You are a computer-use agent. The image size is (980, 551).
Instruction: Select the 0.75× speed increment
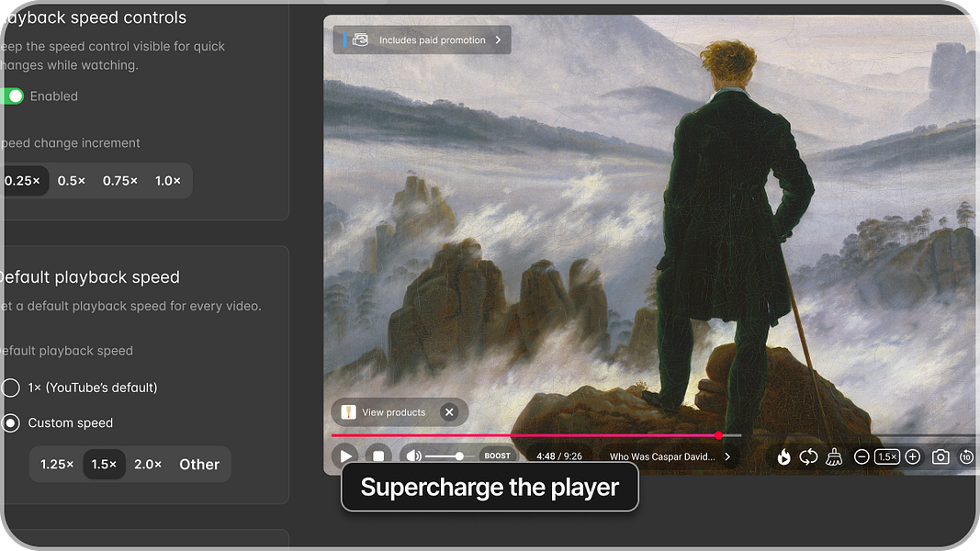[x=120, y=181]
